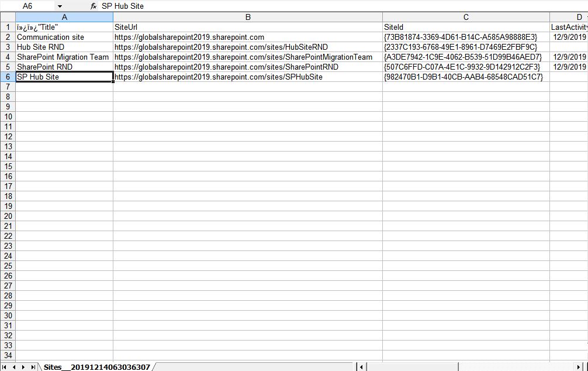Select the 12/9/2019 date in row 5
This screenshot has width=588, height=371.
click(x=569, y=67)
